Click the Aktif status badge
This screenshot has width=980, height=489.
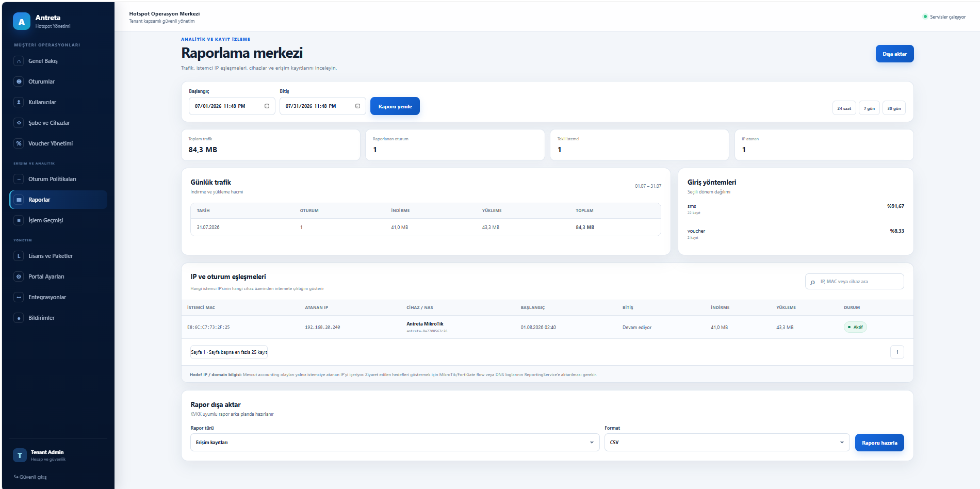856,327
